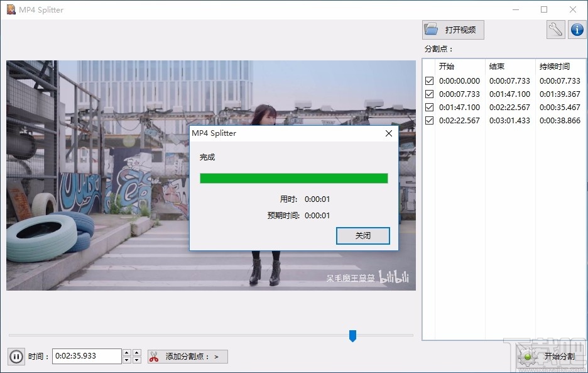Viewport: 588px width, 373px height.
Task: Click the 用时 elapsed time value 0:00:01
Action: pos(317,199)
